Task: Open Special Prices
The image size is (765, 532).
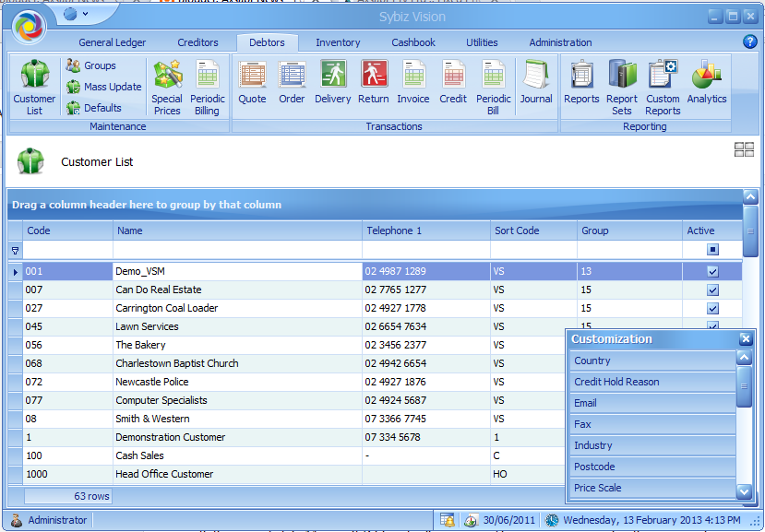Action: (167, 88)
